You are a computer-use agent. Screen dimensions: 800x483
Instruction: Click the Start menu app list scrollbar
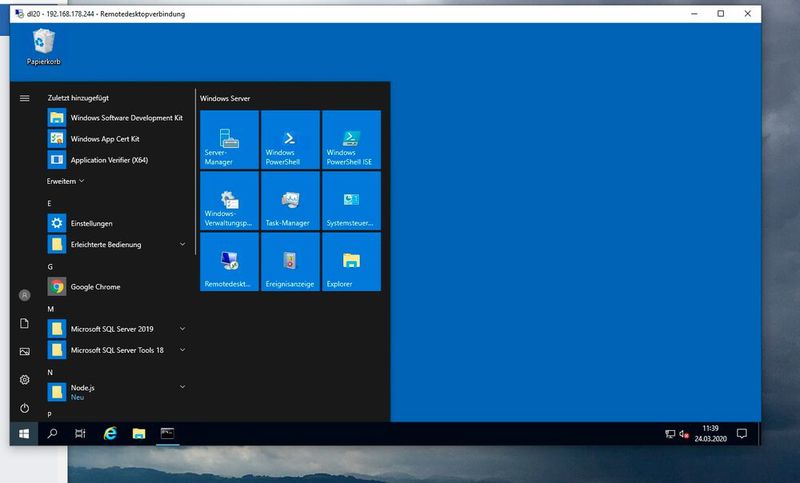[195, 171]
